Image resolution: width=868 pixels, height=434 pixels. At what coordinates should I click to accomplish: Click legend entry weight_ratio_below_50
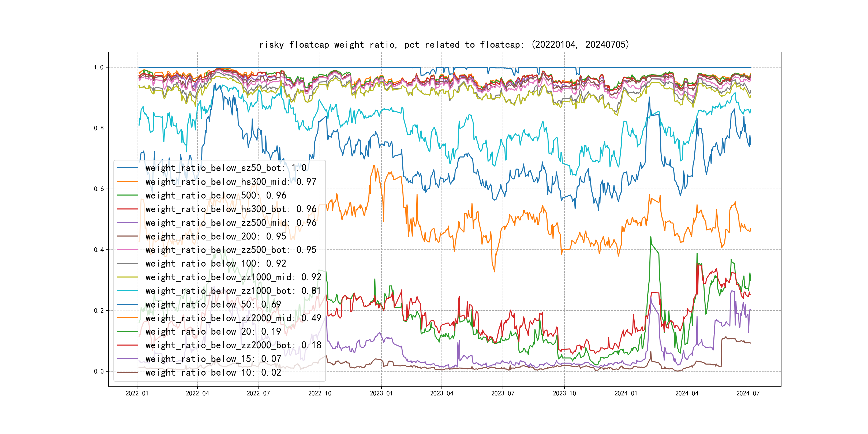click(213, 304)
